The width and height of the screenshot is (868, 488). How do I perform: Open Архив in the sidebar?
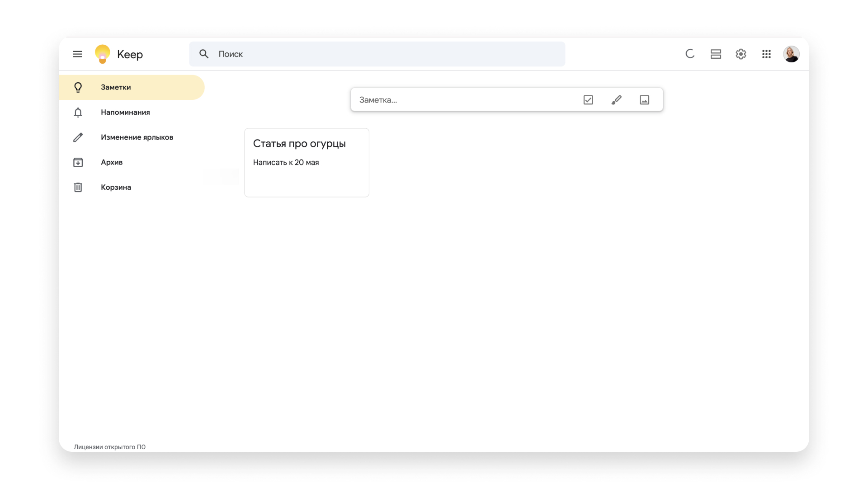point(132,162)
